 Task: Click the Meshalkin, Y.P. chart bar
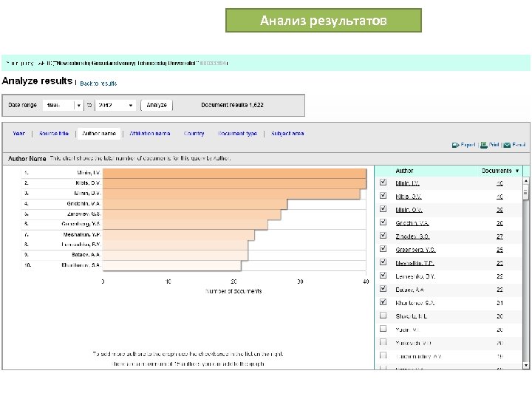click(x=179, y=235)
